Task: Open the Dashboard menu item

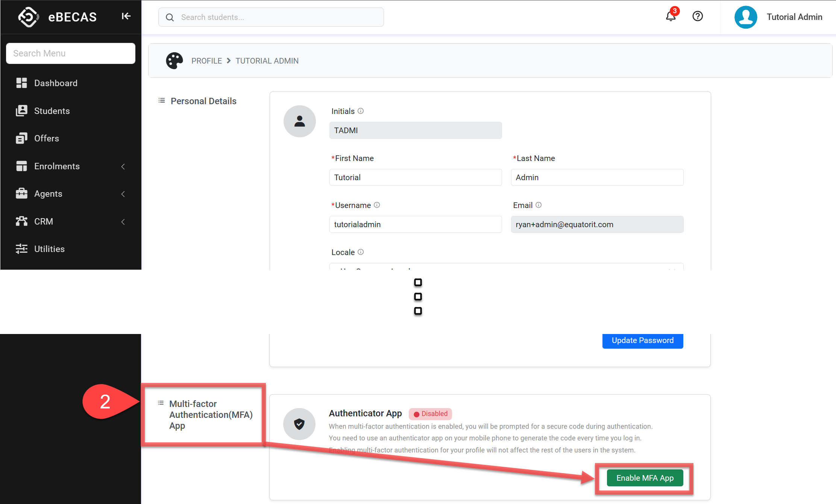Action: [56, 83]
